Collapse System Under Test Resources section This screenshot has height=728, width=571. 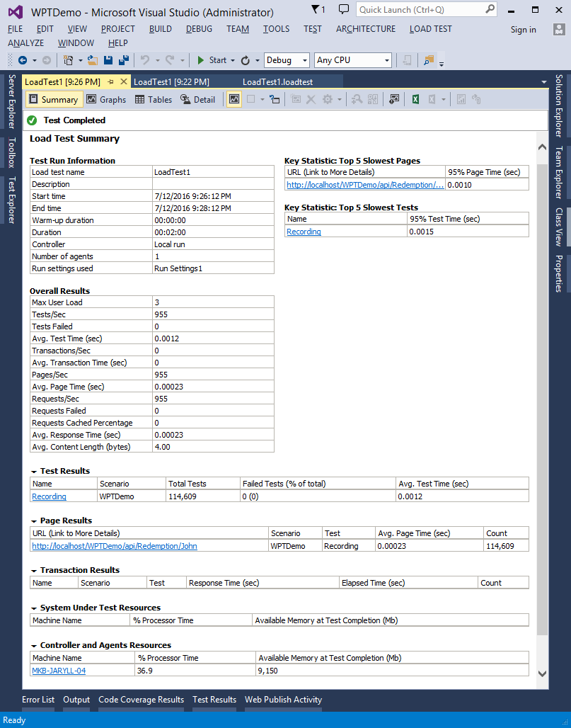point(34,608)
